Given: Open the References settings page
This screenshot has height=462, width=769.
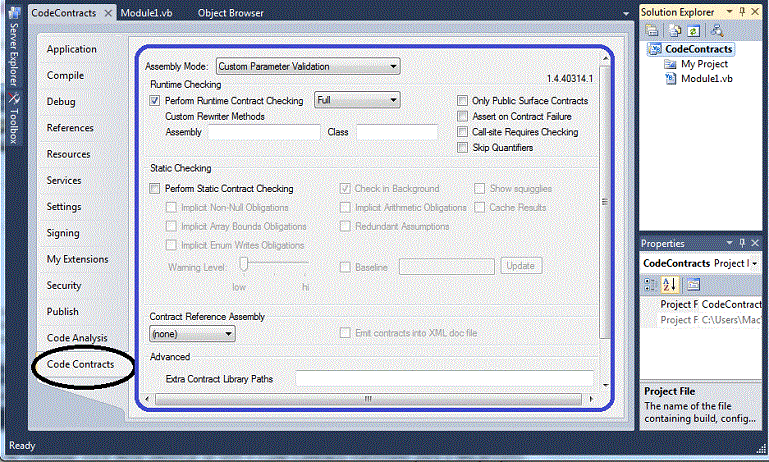Looking at the screenshot, I should [70, 128].
